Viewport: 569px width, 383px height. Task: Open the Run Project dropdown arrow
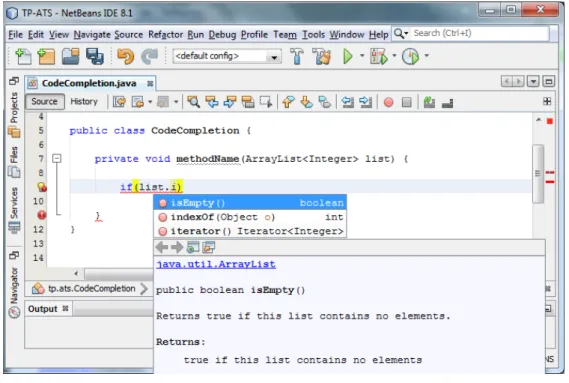362,56
